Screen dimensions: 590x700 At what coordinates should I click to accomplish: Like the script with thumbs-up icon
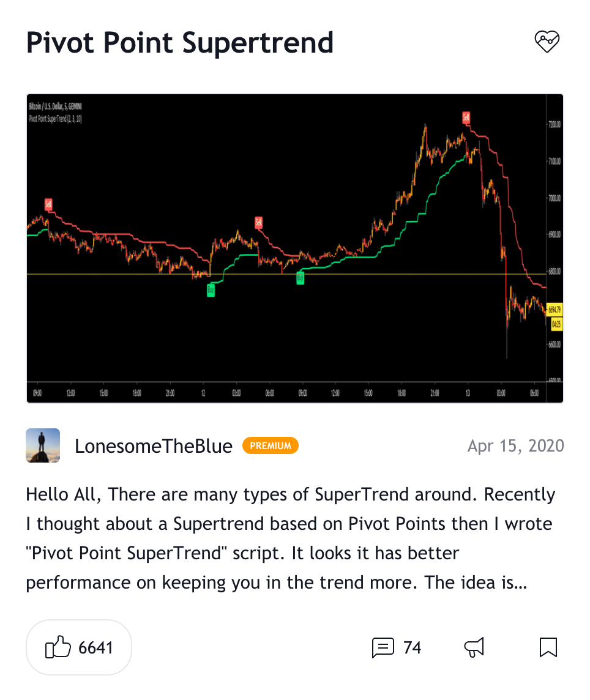(x=58, y=647)
